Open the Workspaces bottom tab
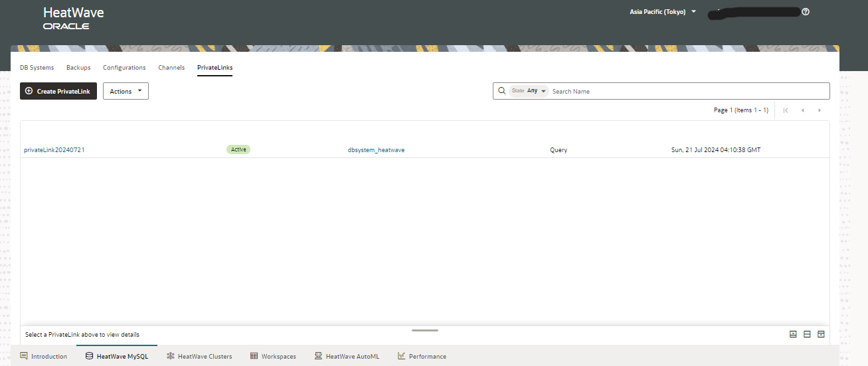 click(x=273, y=356)
